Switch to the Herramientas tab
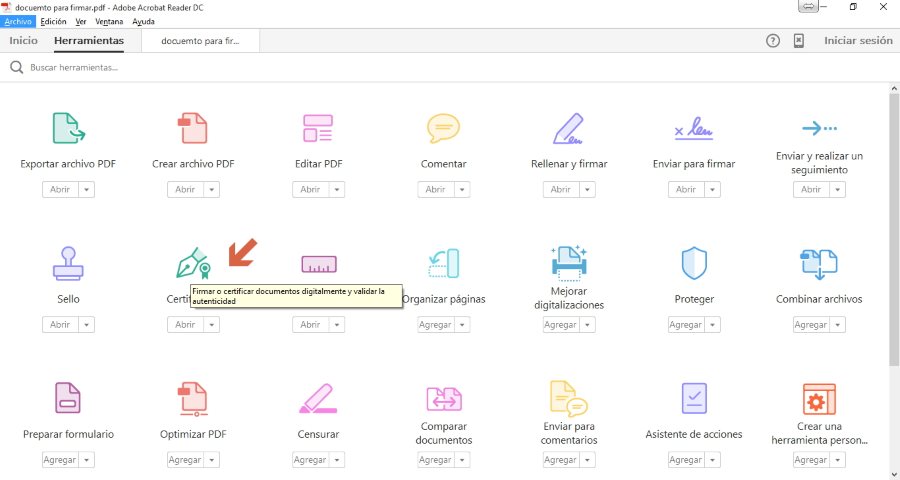This screenshot has height=480, width=900. click(x=89, y=41)
